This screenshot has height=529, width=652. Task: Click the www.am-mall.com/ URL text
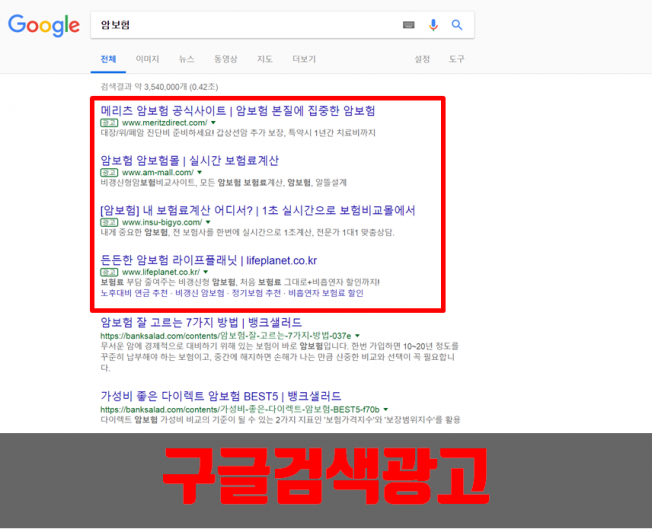pyautogui.click(x=158, y=172)
